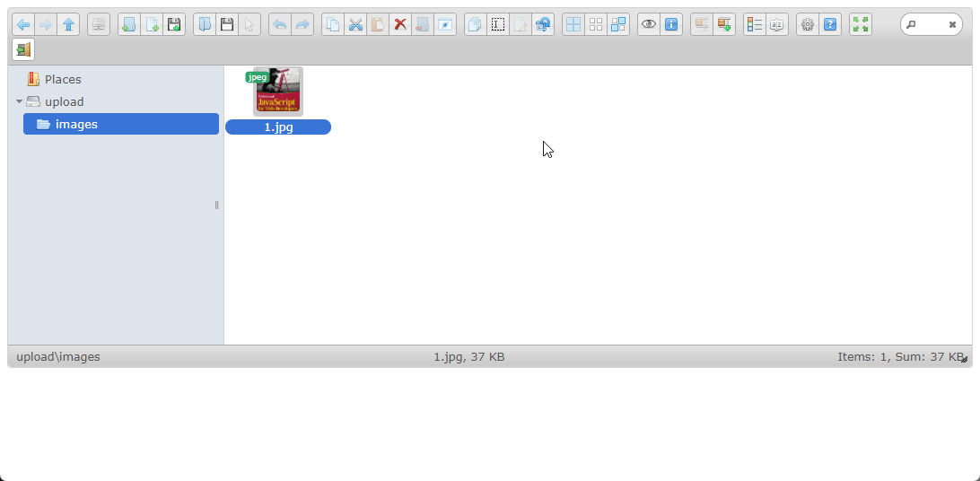This screenshot has height=481, width=980.
Task: Open the selected item
Action: click(x=205, y=24)
